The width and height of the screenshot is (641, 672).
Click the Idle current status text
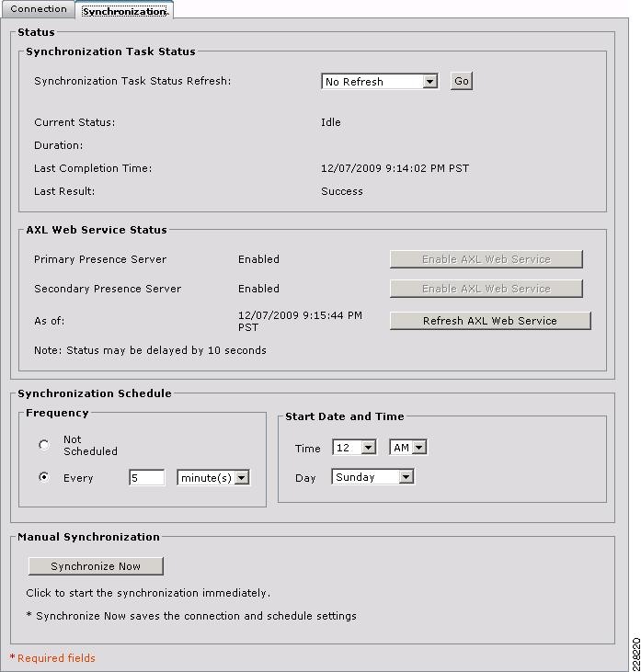coord(331,122)
